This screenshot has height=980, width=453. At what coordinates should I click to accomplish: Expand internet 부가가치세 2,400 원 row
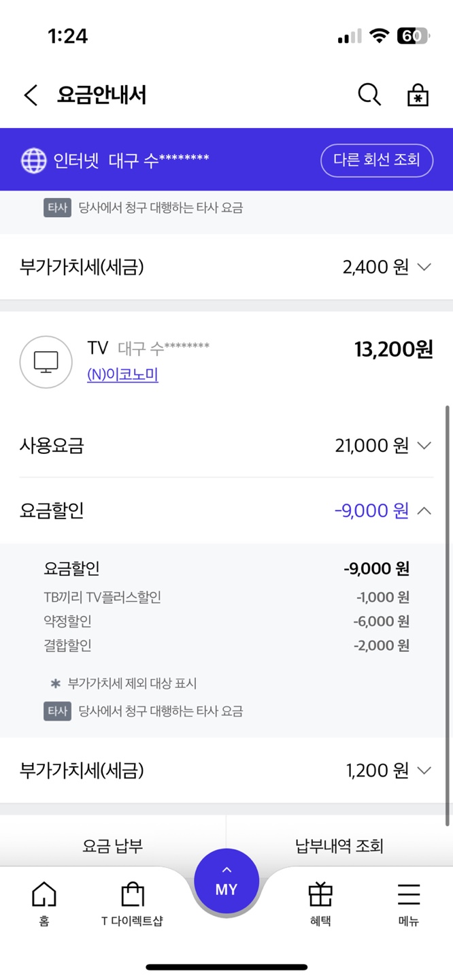click(424, 267)
